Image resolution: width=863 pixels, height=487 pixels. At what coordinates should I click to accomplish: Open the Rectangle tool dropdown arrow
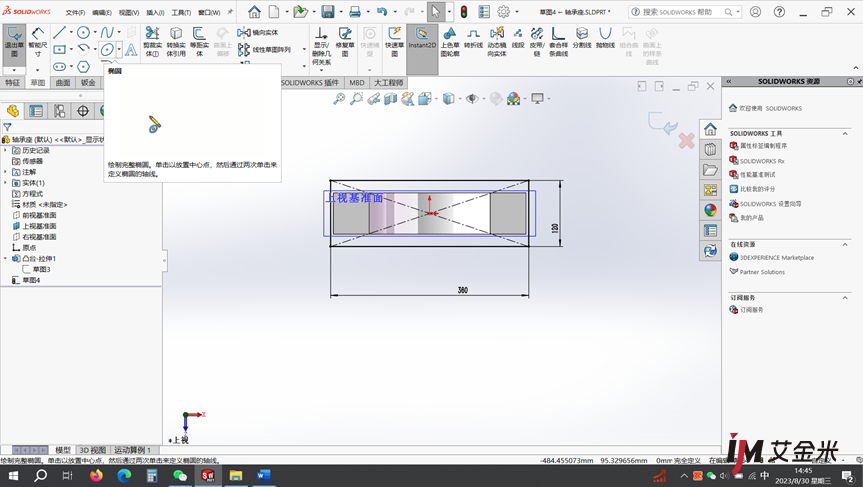71,50
